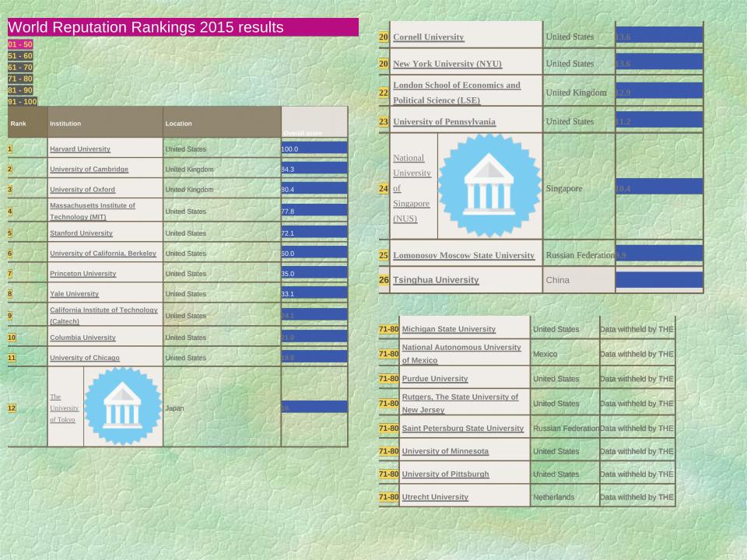Open the Utrecht University link
Screen dimensions: 747x560
[x=435, y=497]
